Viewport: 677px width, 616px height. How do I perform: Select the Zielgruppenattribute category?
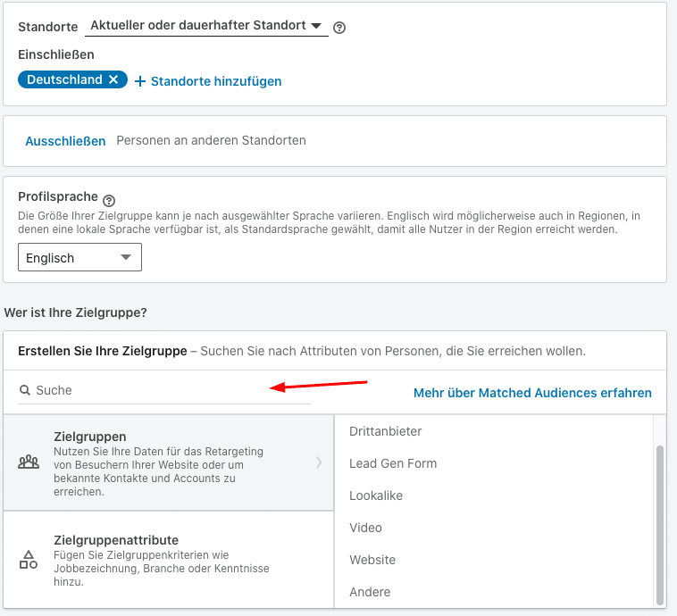point(169,560)
